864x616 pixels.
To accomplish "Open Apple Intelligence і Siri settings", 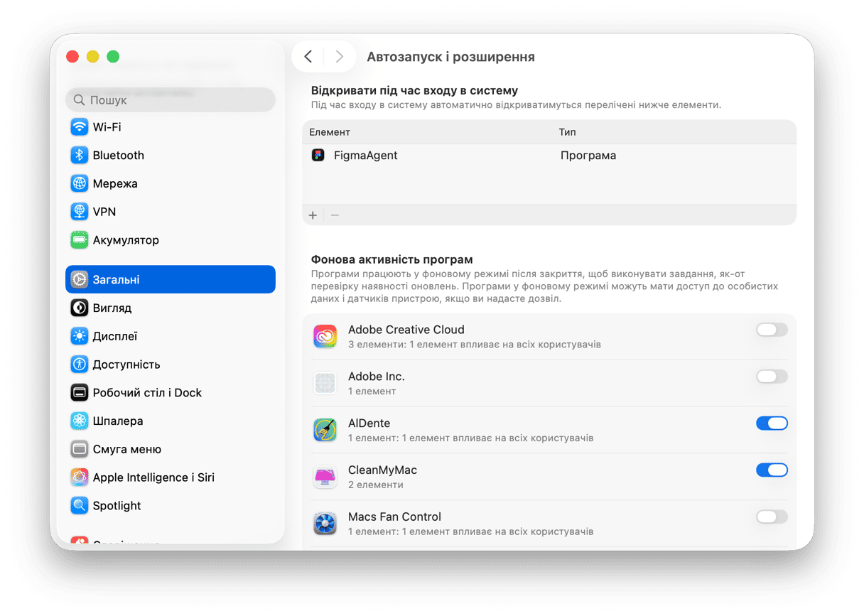I will point(153,477).
